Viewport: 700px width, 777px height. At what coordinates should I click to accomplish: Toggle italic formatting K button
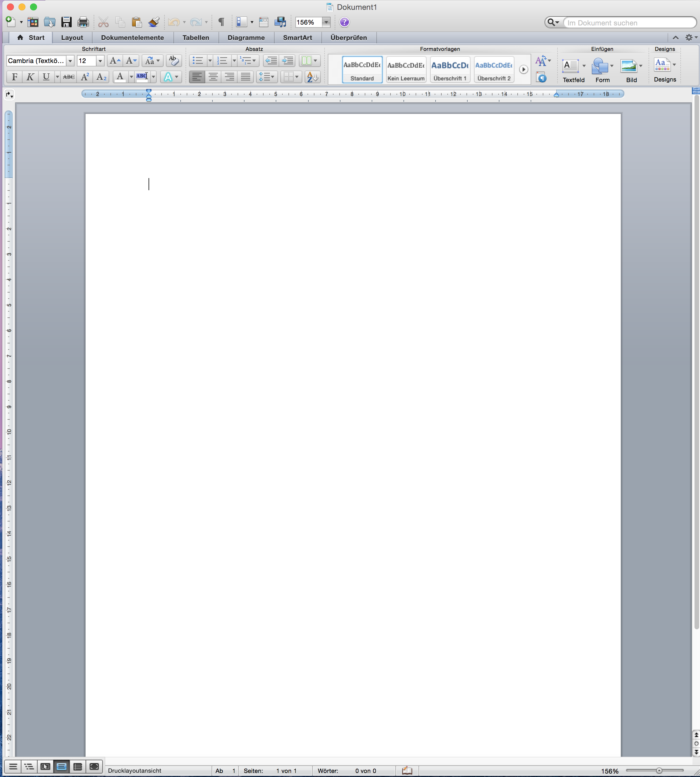(30, 77)
